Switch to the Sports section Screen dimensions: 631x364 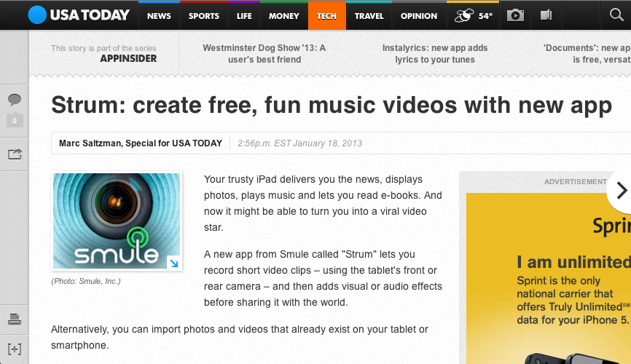tap(203, 15)
